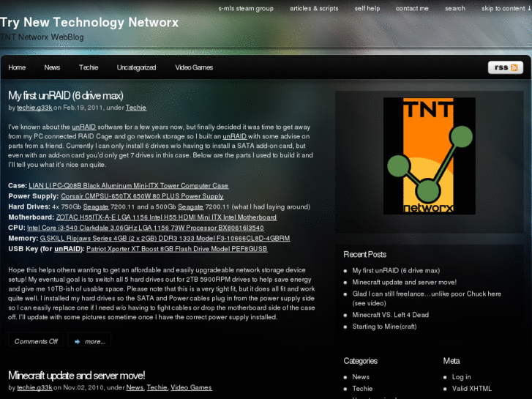Open ZOTAC H55ITX-A-E motherboard link
532x399 pixels.
point(166,217)
